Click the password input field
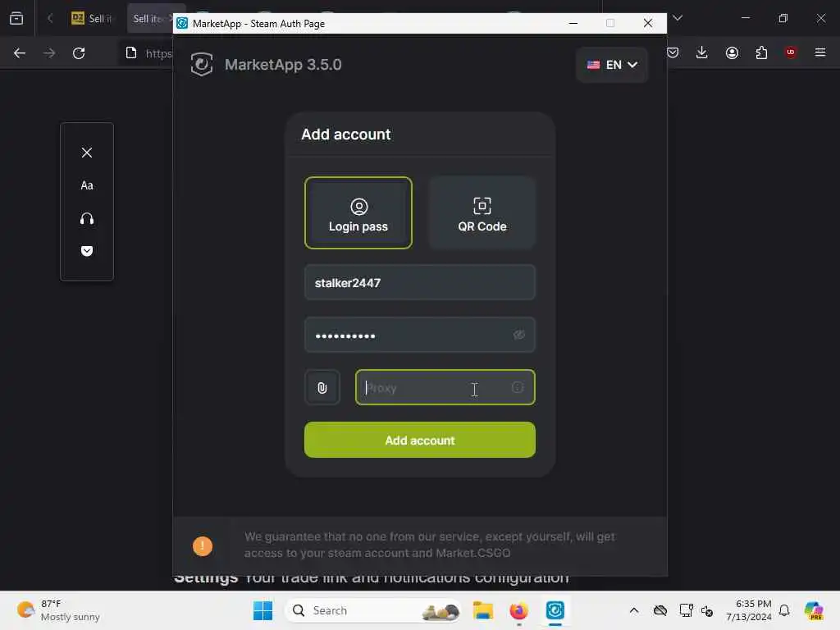 click(x=419, y=335)
